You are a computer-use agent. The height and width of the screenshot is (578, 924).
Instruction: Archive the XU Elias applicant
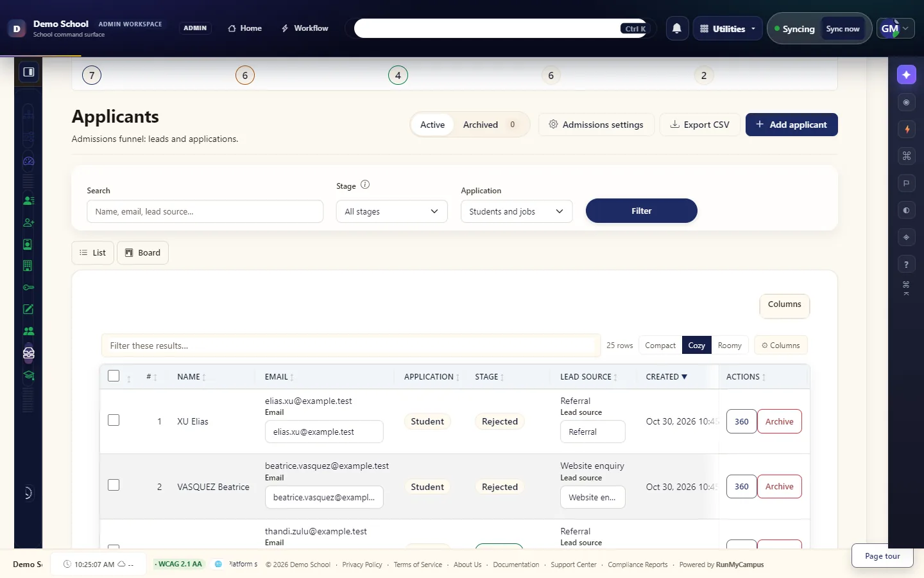click(779, 421)
